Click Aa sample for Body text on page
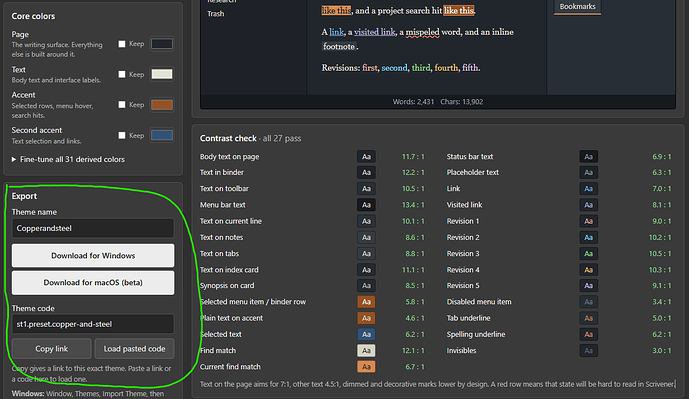 click(366, 156)
